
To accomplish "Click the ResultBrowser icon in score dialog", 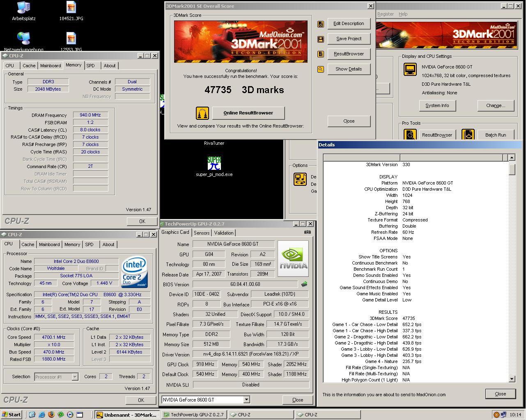I will (321, 54).
